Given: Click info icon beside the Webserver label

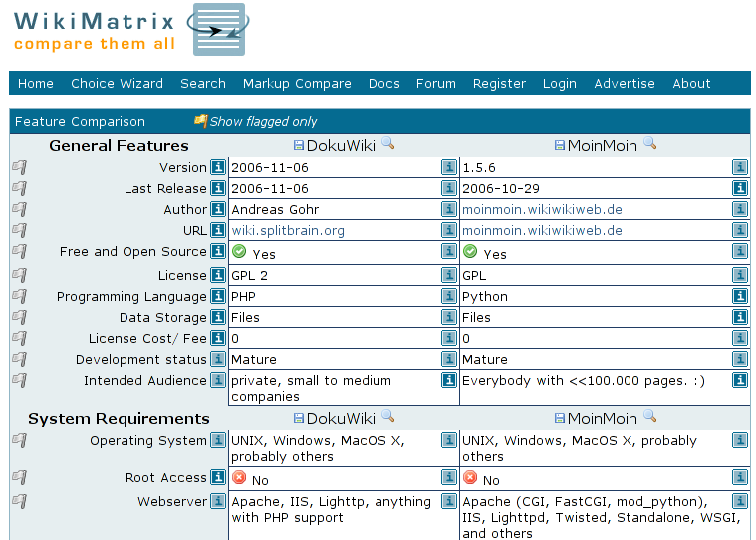Looking at the screenshot, I should click(218, 501).
